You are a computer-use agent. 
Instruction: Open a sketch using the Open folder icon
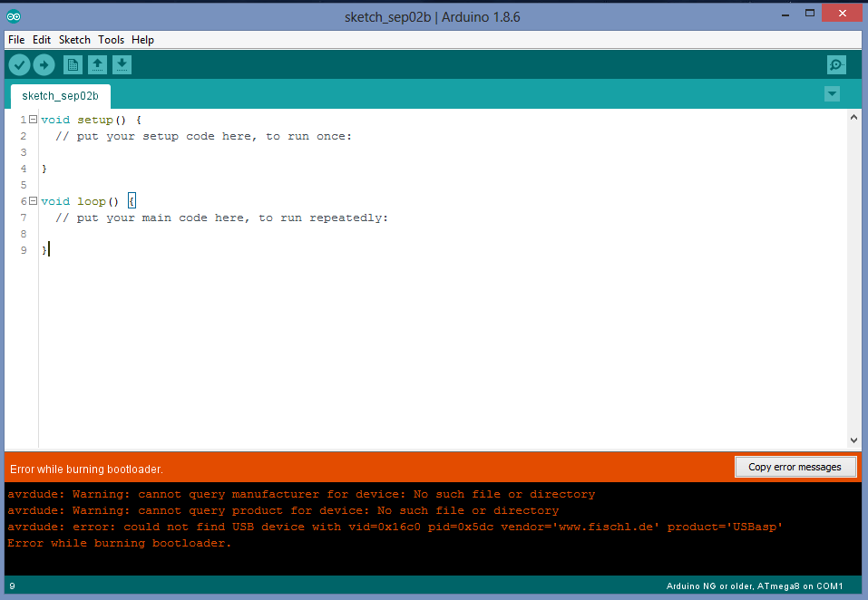[x=97, y=64]
